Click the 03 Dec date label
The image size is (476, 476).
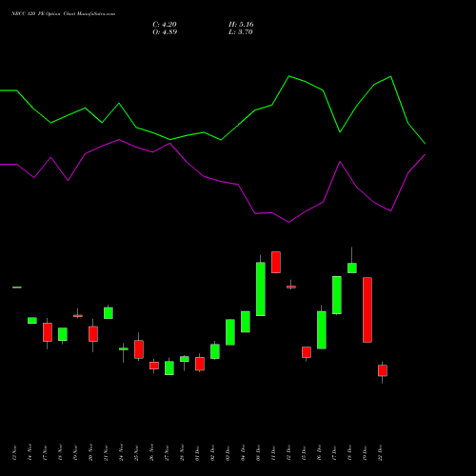(x=228, y=452)
